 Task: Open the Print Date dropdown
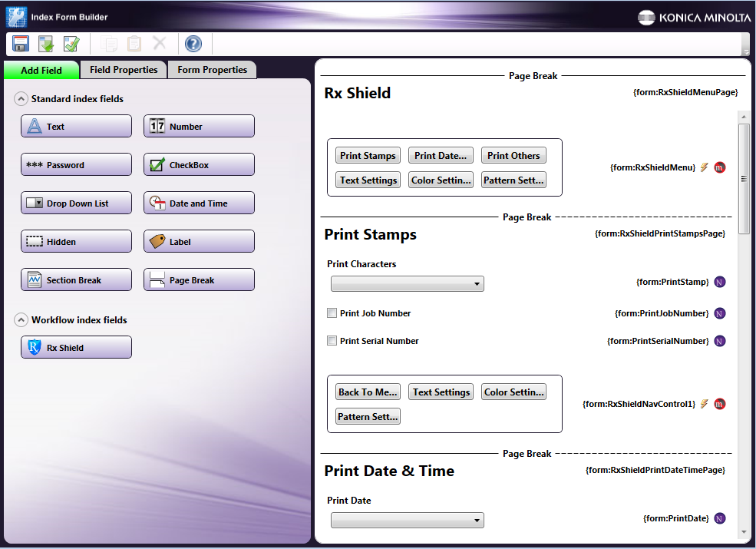(407, 521)
